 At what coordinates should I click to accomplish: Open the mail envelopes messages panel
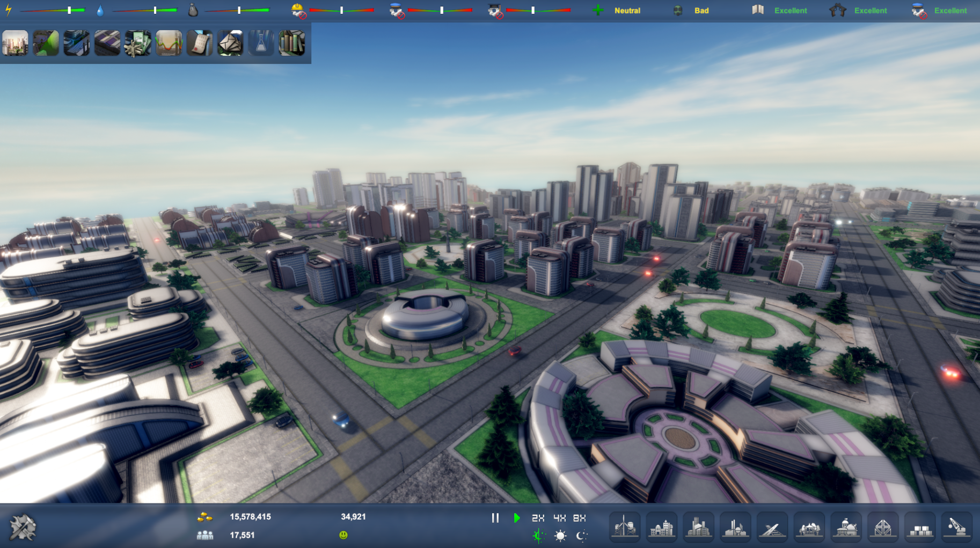(x=230, y=43)
